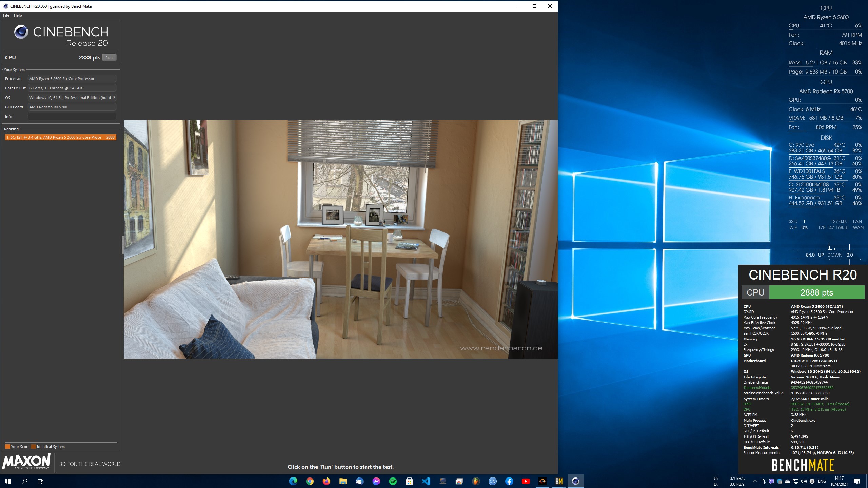868x488 pixels.
Task: Switch to Cinebench in taskbar
Action: pyautogui.click(x=575, y=481)
